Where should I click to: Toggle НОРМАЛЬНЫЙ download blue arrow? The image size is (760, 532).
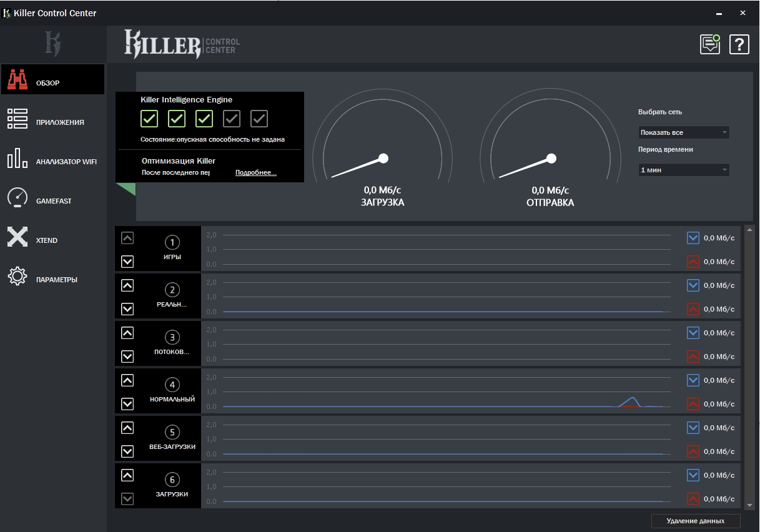click(693, 380)
